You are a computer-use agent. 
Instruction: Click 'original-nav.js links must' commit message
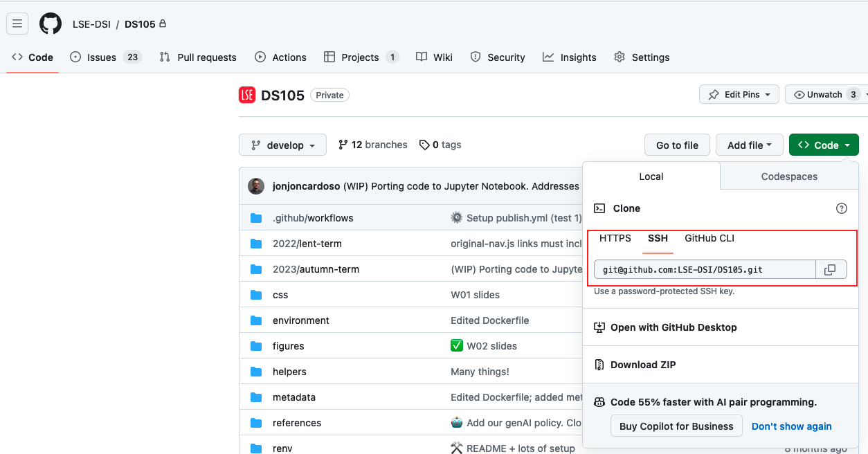[x=516, y=244]
